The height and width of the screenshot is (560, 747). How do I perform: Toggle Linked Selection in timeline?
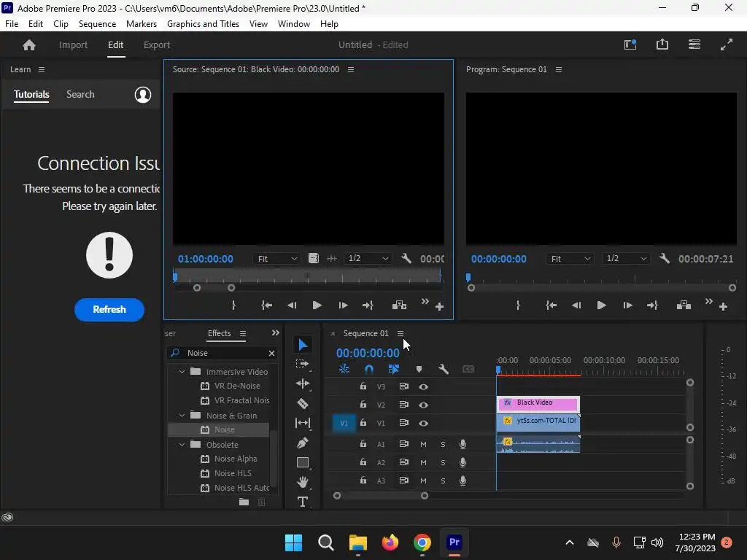[x=393, y=369]
